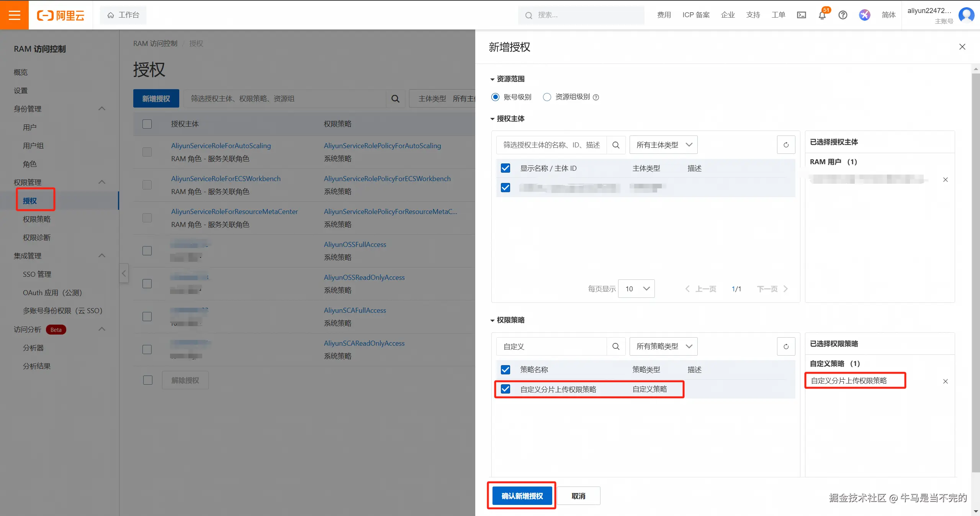
Task: Open the 所有主体类型 dropdown
Action: click(x=663, y=145)
